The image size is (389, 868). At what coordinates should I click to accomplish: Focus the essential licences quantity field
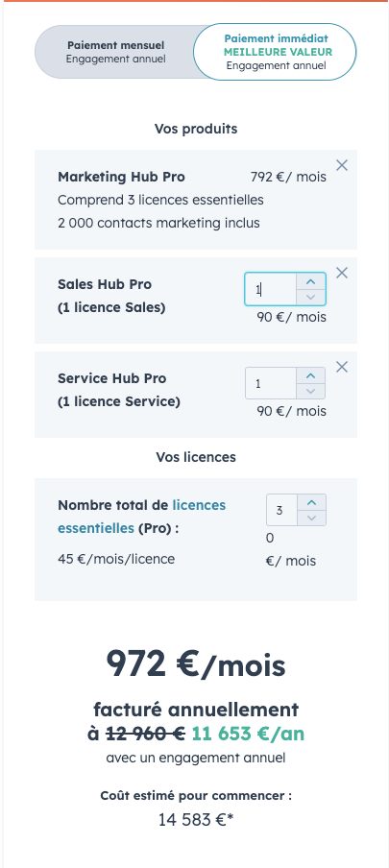282,510
